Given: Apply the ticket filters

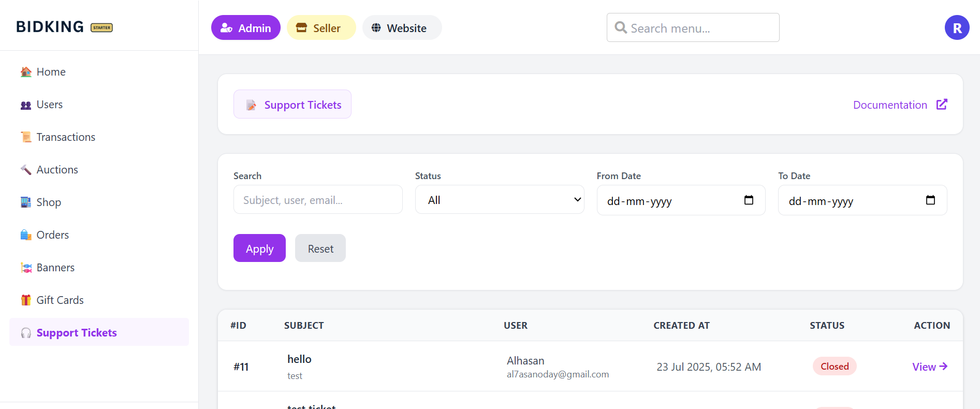Looking at the screenshot, I should [259, 249].
